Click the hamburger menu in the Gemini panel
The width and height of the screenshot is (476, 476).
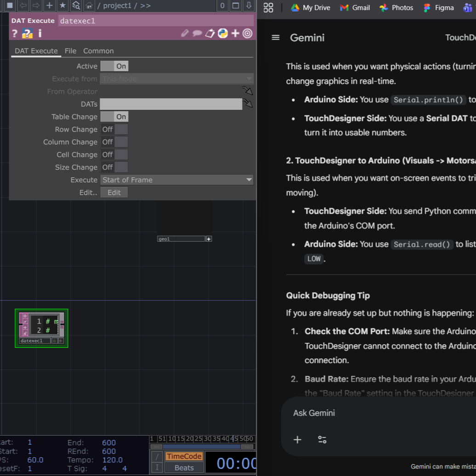pyautogui.click(x=275, y=38)
